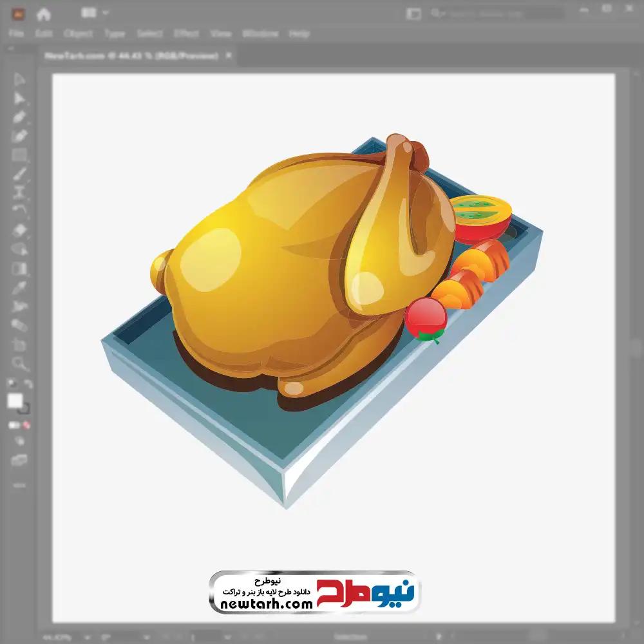
Task: Open the Select menu
Action: click(x=150, y=33)
